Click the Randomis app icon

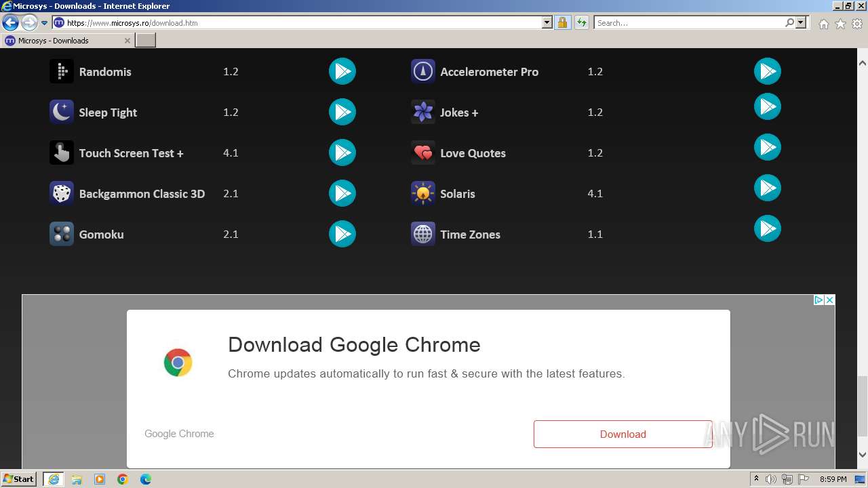point(62,71)
